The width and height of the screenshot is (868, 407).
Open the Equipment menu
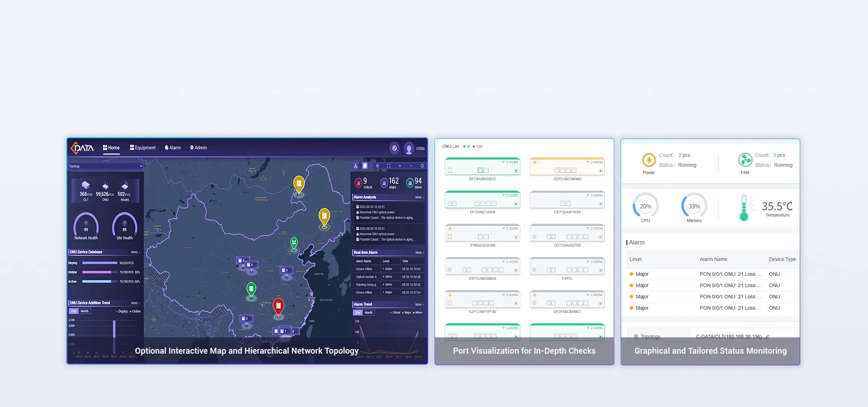(142, 148)
